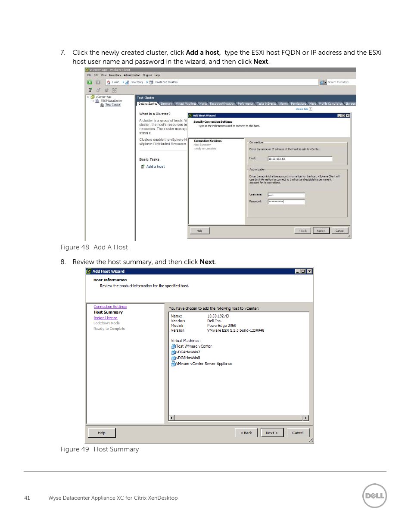This screenshot has width=411, height=532.
Task: Click Back in the Host Information wizard
Action: (x=246, y=433)
